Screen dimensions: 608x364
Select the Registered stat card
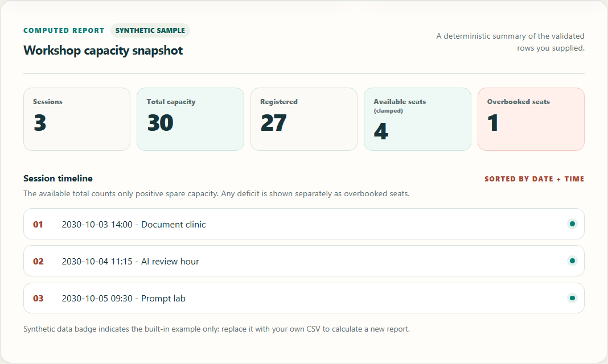[x=304, y=119]
